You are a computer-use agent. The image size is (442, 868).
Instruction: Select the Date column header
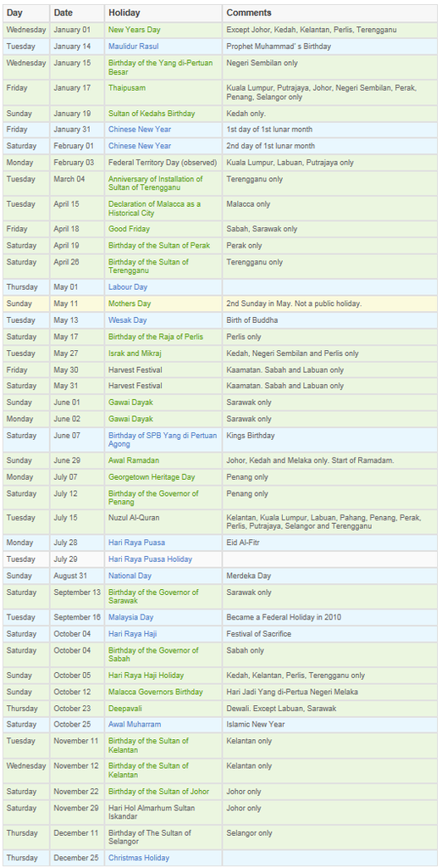[63, 13]
